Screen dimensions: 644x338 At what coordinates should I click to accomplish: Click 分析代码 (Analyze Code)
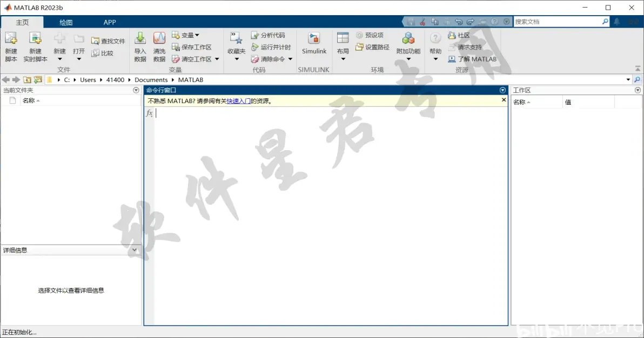[x=268, y=35]
